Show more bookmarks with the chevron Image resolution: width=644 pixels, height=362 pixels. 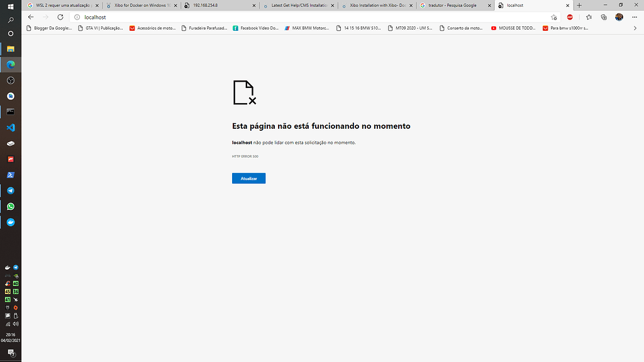click(635, 28)
